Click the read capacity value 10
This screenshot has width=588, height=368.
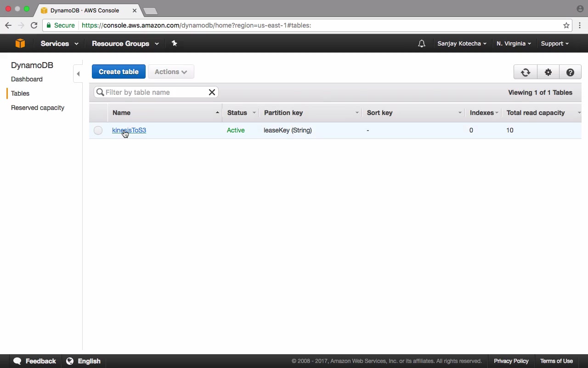510,130
